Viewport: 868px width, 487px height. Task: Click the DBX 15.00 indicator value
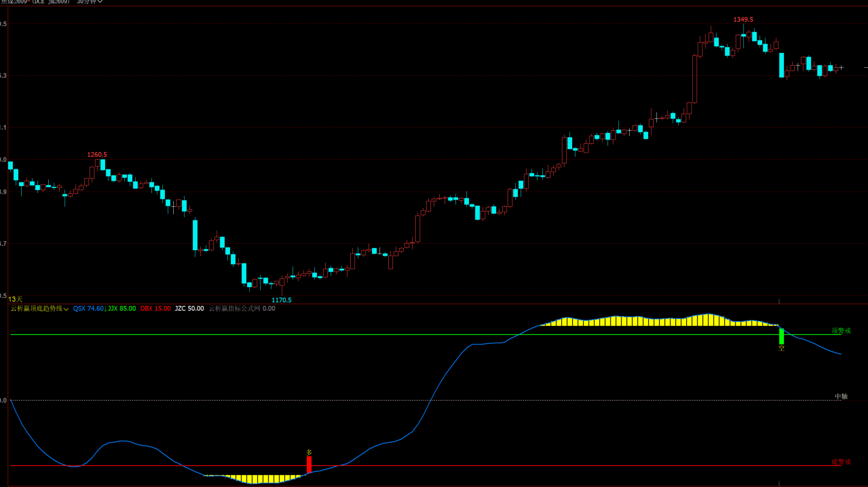click(x=155, y=308)
